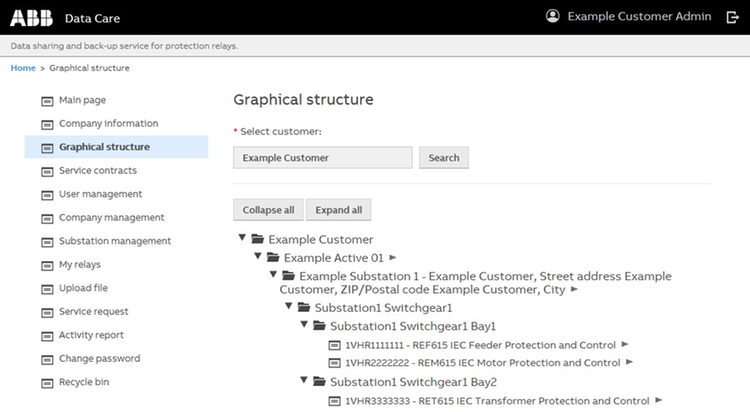The width and height of the screenshot is (750, 412).
Task: Open Service request menu item
Action: 94,312
